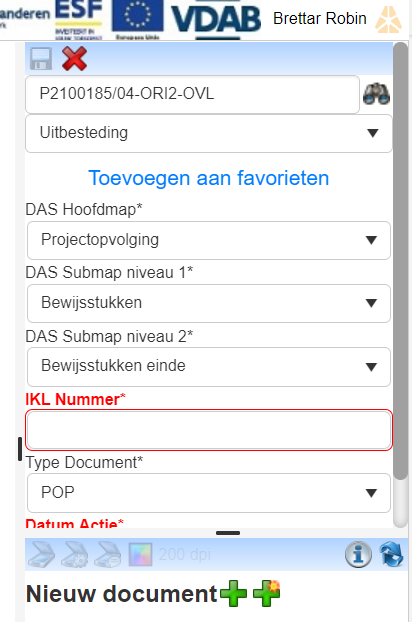This screenshot has height=622, width=412.
Task: Add new document with green plus
Action: coord(233,593)
